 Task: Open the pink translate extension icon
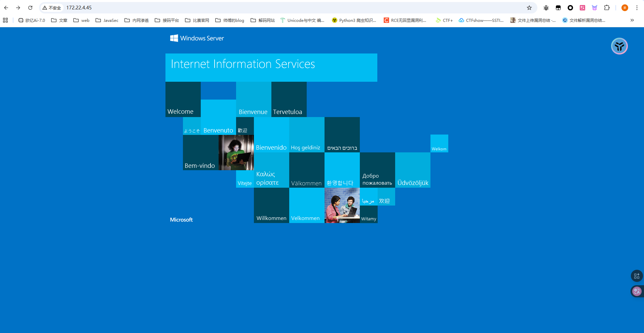click(x=582, y=8)
